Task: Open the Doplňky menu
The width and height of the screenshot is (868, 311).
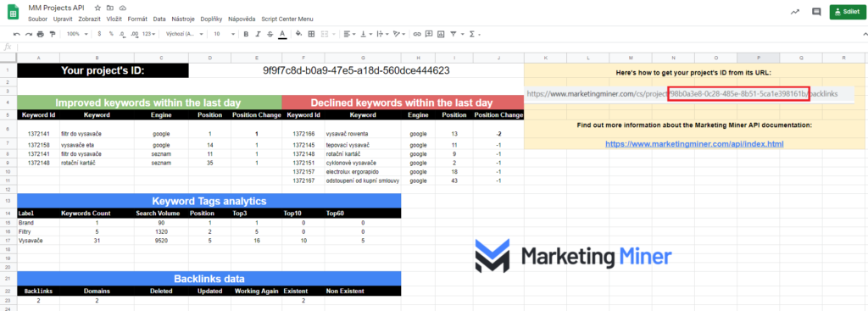Action: pos(211,19)
